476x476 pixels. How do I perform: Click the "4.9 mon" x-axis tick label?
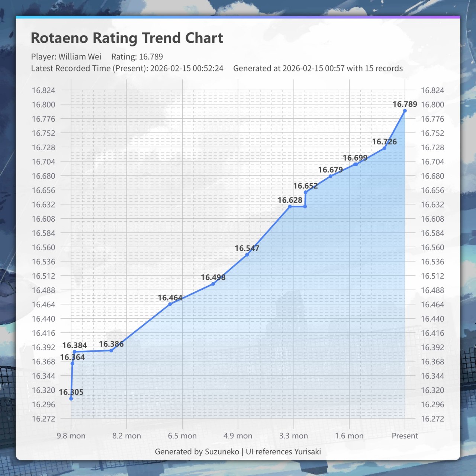pos(238,436)
